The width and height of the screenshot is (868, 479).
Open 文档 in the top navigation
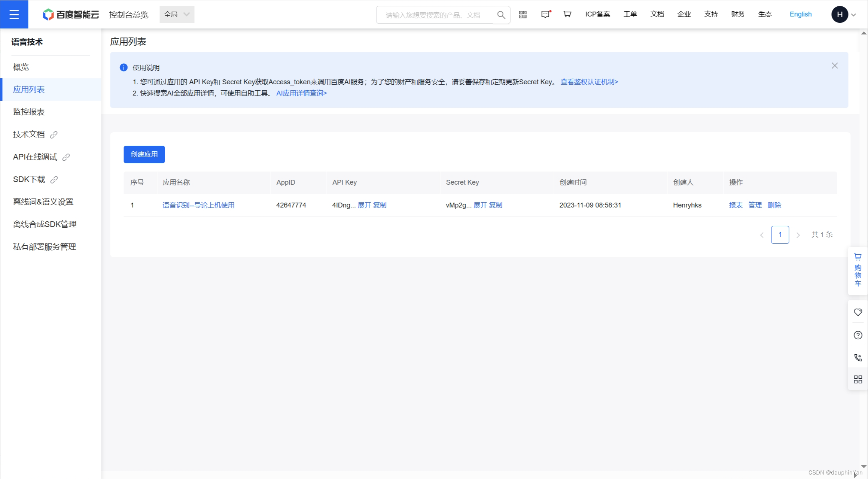[x=657, y=14]
